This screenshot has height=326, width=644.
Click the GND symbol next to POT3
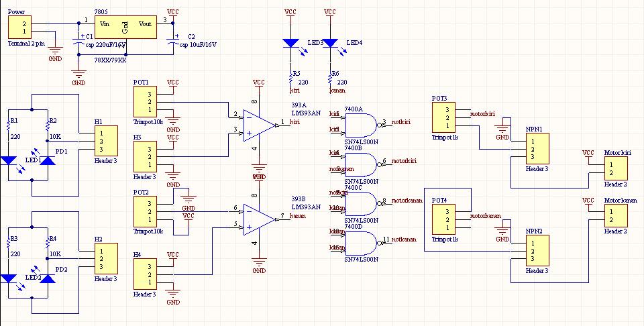tap(502, 132)
